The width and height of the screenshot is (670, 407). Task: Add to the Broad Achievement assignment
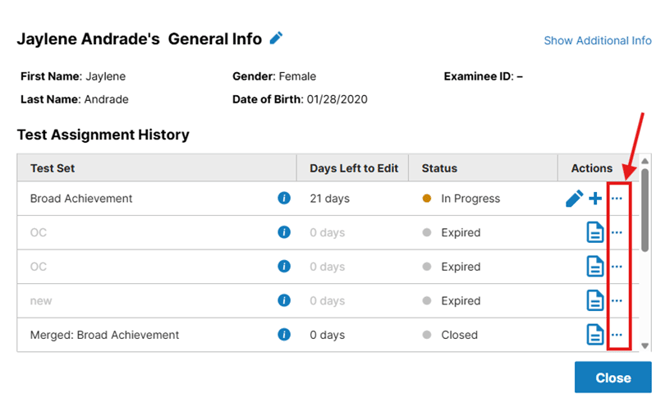tap(595, 199)
